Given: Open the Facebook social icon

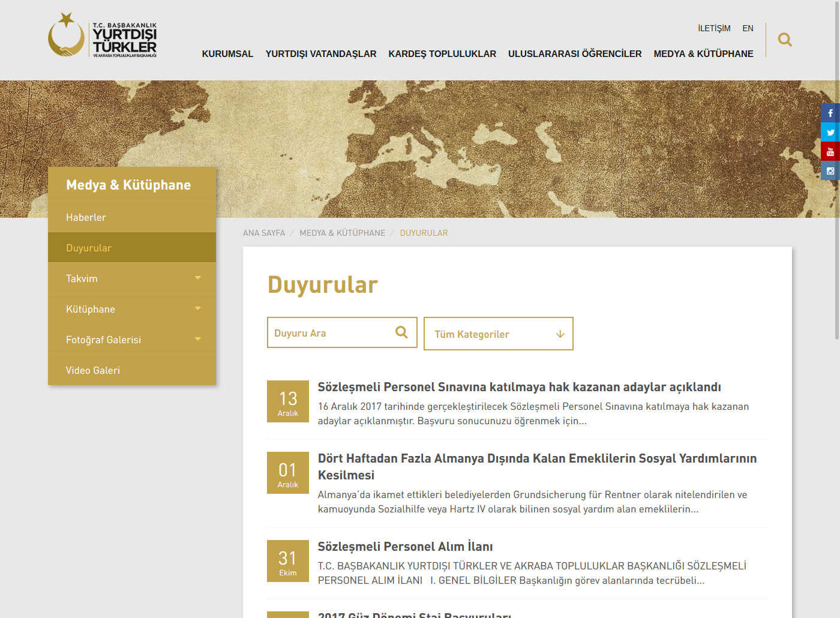Looking at the screenshot, I should [x=830, y=113].
